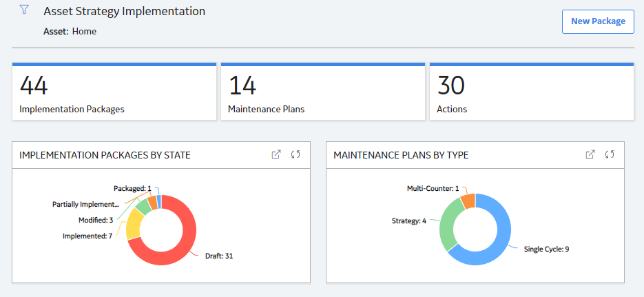Select the 'Partially Implement...' chart label
Screen dimensions: 644x297
click(85, 204)
